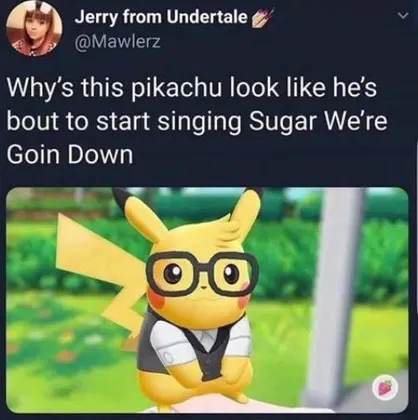Click the strawberry badge on the image
The height and width of the screenshot is (420, 418).
(x=385, y=389)
